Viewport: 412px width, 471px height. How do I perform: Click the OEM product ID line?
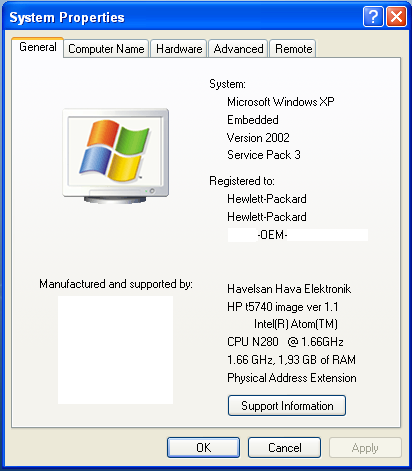point(298,235)
